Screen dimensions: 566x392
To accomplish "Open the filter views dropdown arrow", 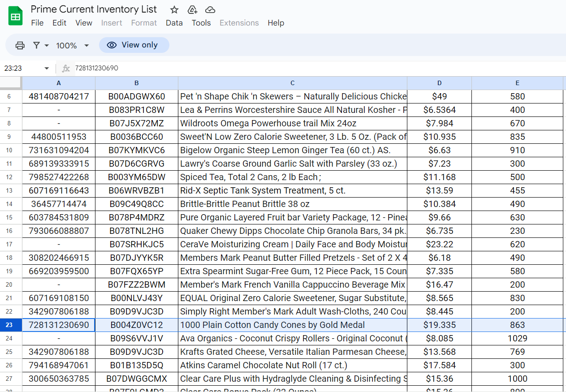I will tap(47, 45).
